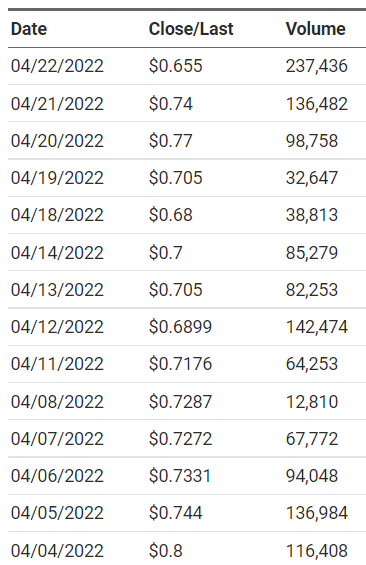Click the $0.7272 close price

coord(180,439)
